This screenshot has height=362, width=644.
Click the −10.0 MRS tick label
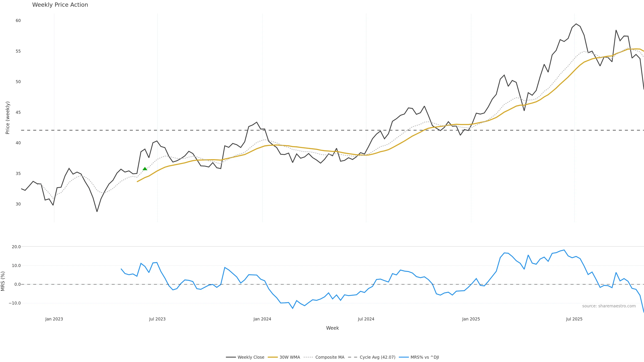click(15, 303)
